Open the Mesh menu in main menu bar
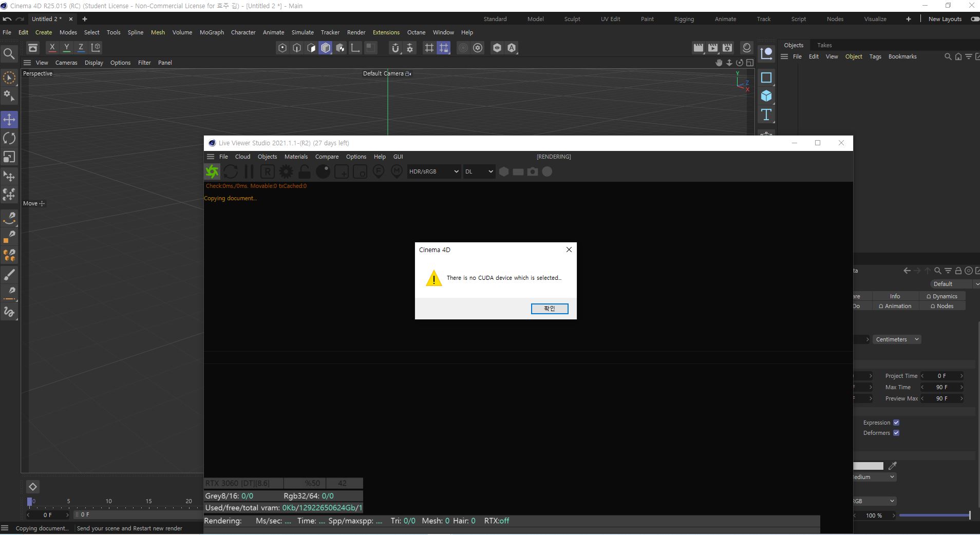The image size is (980, 535). click(x=158, y=32)
